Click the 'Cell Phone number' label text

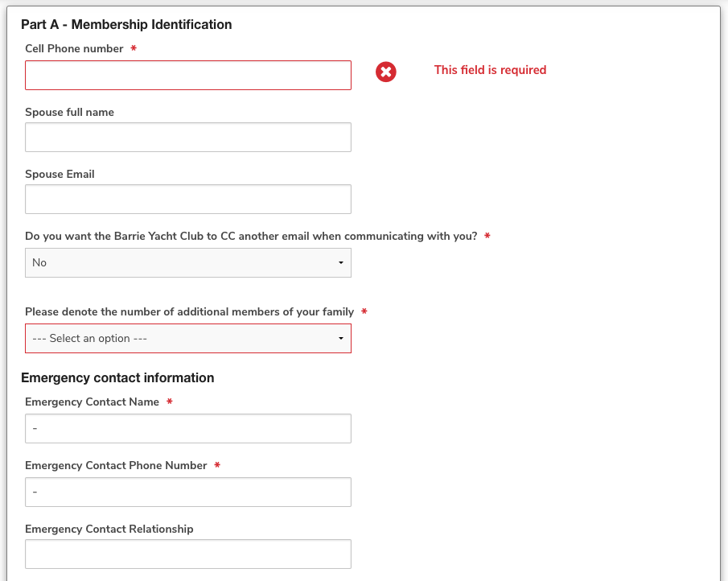click(x=74, y=49)
